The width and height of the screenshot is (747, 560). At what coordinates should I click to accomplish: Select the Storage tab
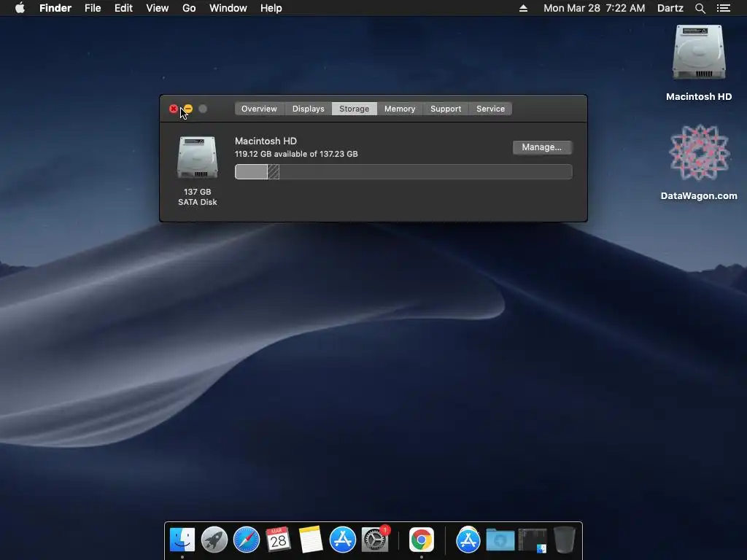pyautogui.click(x=354, y=109)
